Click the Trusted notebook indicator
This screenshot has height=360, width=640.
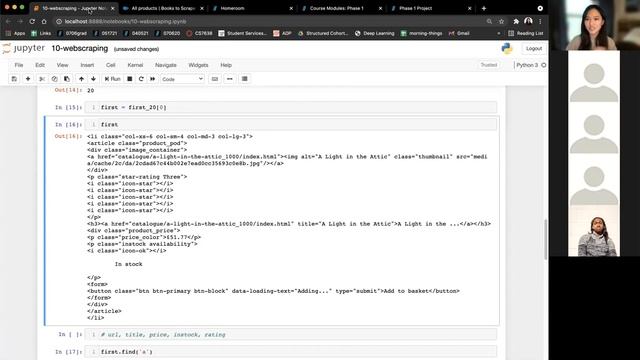click(x=489, y=65)
